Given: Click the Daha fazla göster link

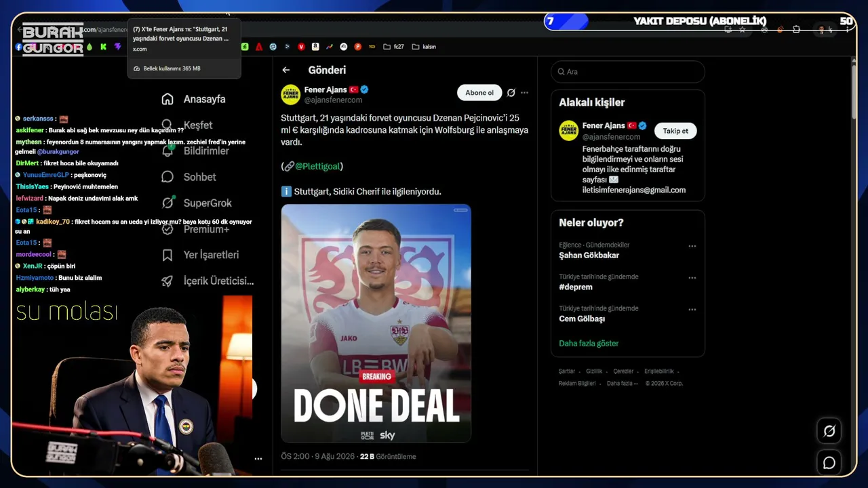Looking at the screenshot, I should pos(589,344).
